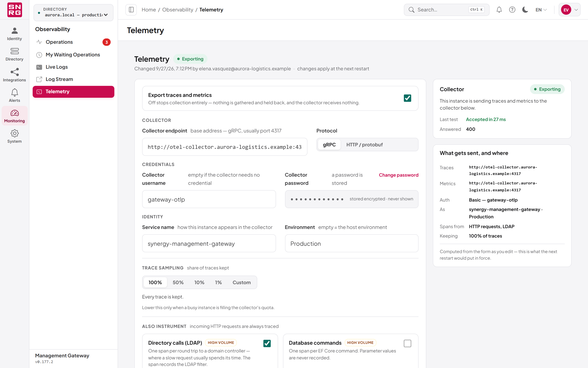Open the aurora.local directory selector

[x=73, y=12]
